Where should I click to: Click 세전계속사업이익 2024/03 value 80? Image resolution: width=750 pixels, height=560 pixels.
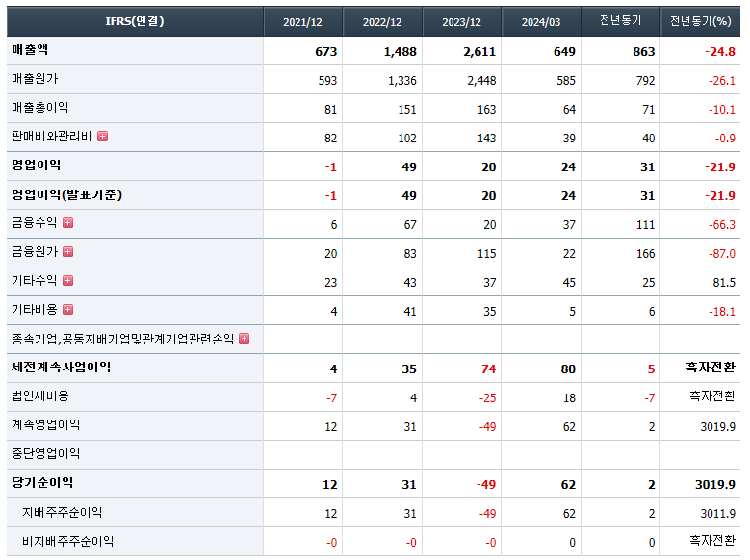[x=568, y=369]
